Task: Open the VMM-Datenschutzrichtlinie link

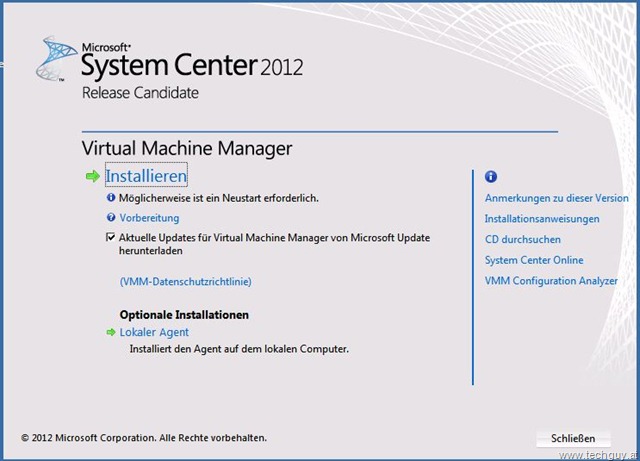Action: pyautogui.click(x=185, y=281)
